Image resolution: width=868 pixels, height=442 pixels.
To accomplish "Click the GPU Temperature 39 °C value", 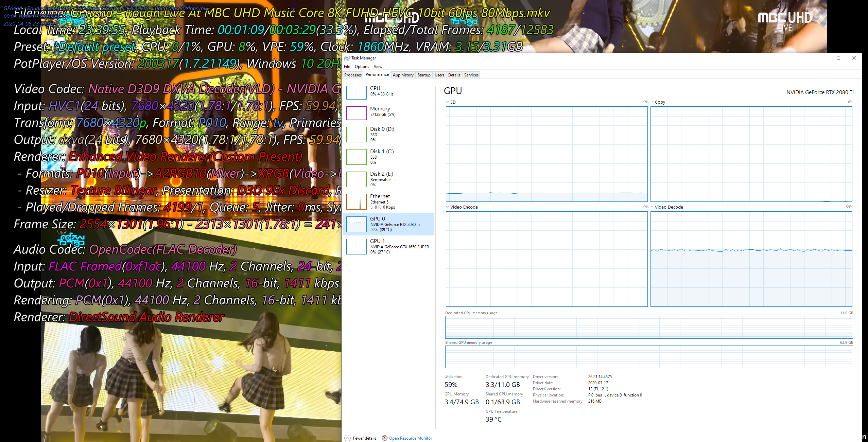I will 493,420.
